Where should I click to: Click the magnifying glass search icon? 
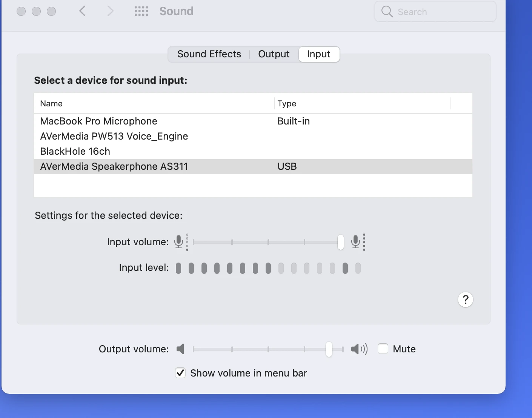pyautogui.click(x=387, y=11)
